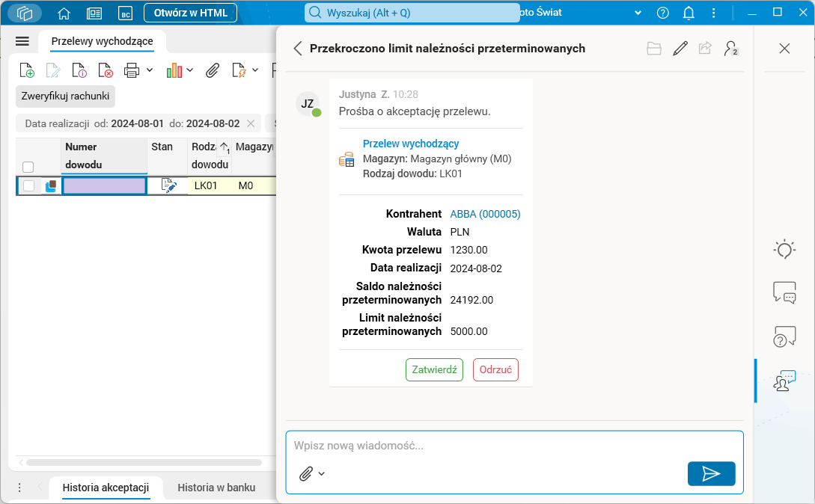Open the bar chart reports icon
The width and height of the screenshot is (815, 504).
point(174,70)
